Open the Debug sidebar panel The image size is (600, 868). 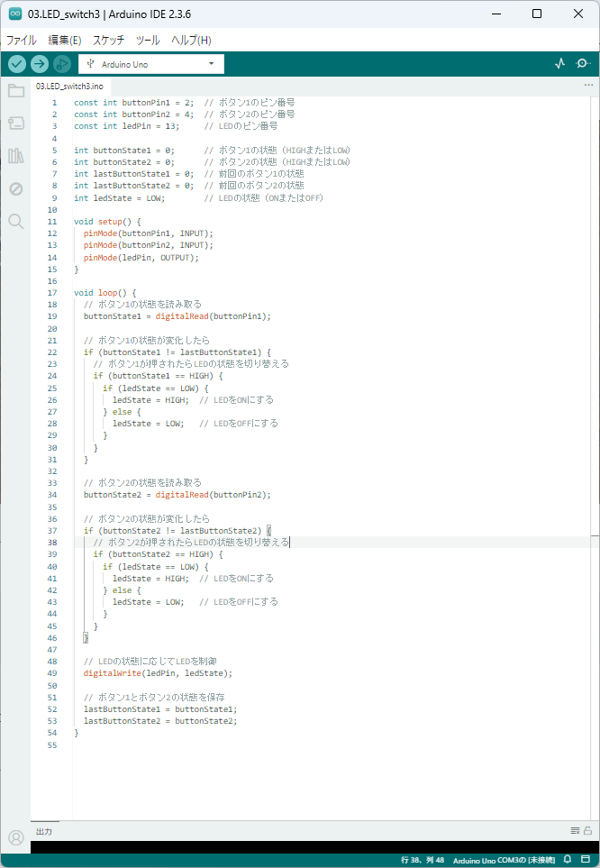click(16, 188)
